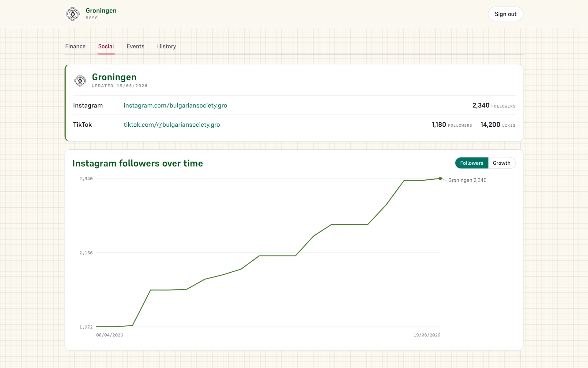The image size is (588, 368).
Task: Open the Instagram profile link
Action: [x=175, y=105]
